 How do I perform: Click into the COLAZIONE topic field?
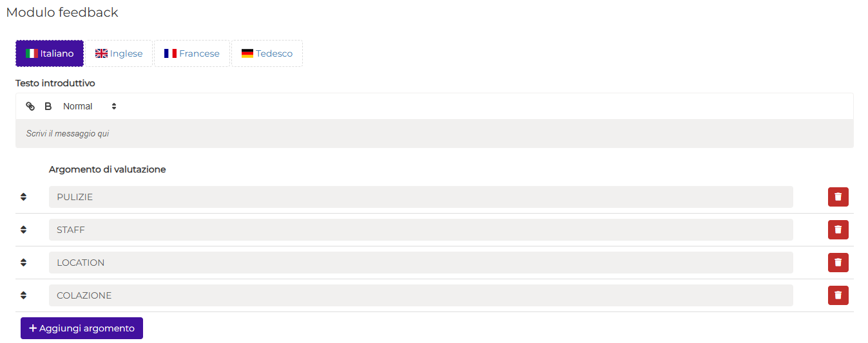pos(421,295)
